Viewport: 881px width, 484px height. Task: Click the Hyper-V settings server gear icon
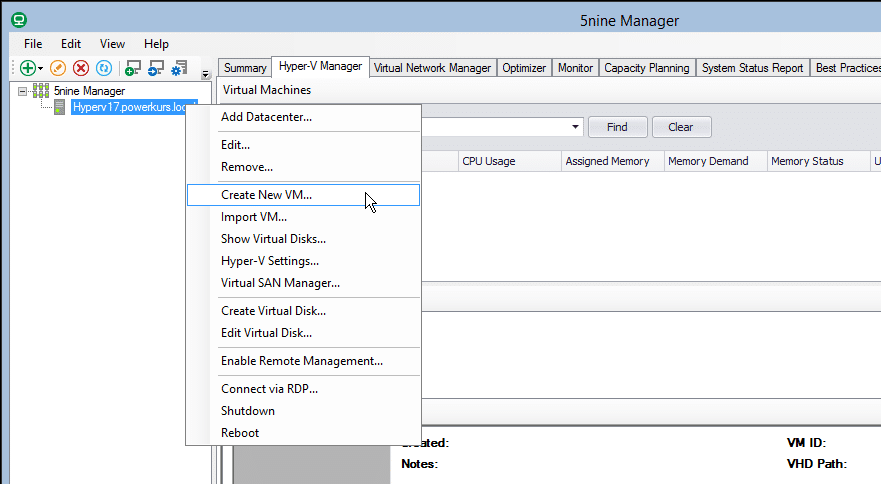tap(179, 68)
